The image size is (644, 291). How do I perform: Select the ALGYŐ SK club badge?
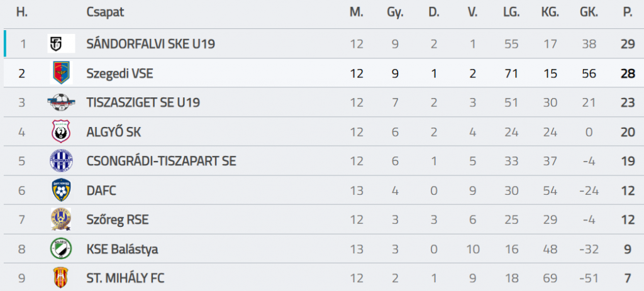(61, 131)
